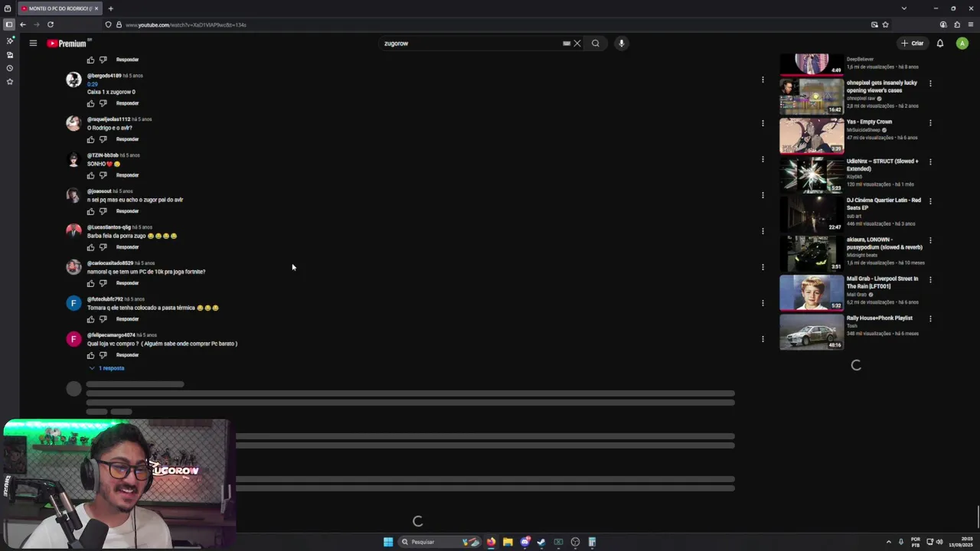Bookmark this page with the star icon

coord(886,24)
